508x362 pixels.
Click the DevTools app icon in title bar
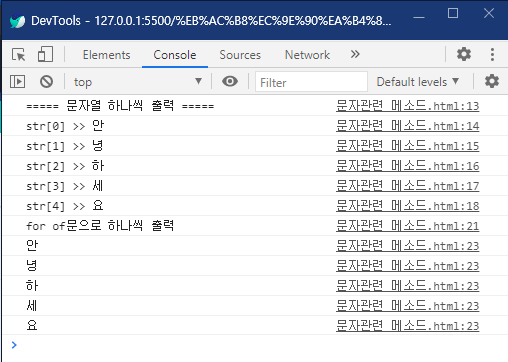17,21
